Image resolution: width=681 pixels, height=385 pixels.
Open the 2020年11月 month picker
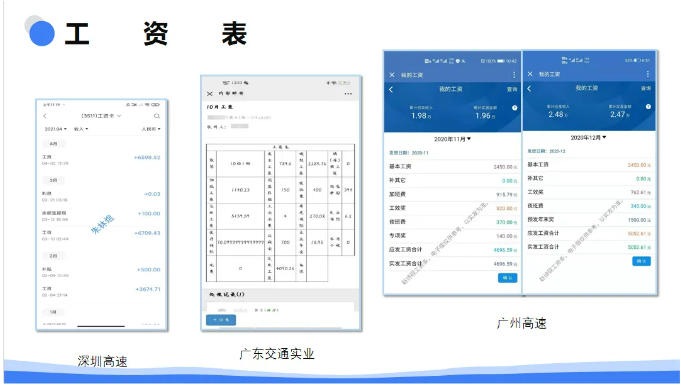click(x=453, y=139)
